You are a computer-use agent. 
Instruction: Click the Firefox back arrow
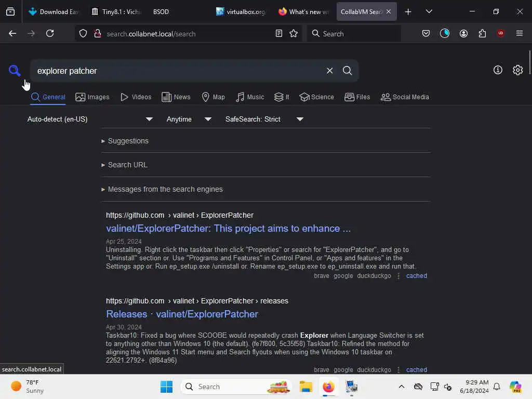pyautogui.click(x=12, y=33)
